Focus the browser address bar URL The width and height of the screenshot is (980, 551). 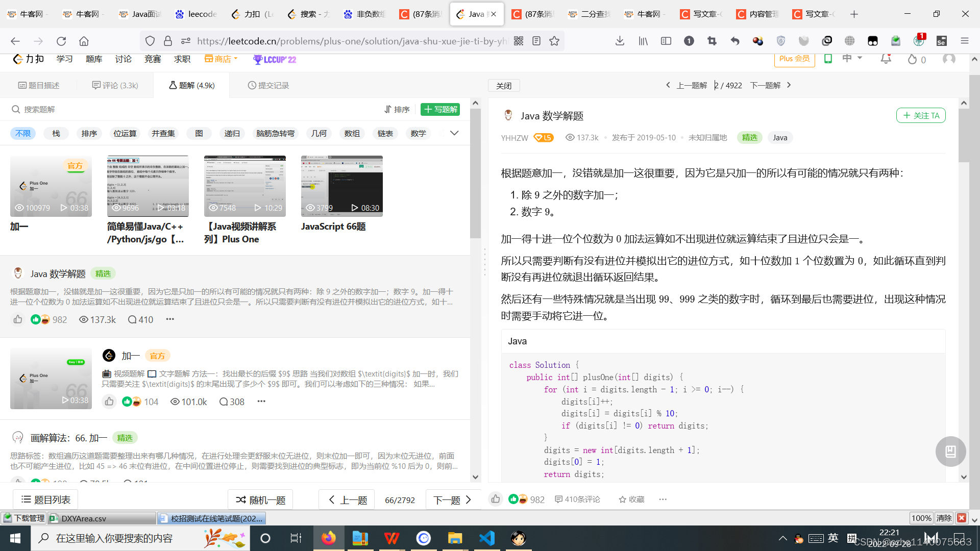click(352, 41)
